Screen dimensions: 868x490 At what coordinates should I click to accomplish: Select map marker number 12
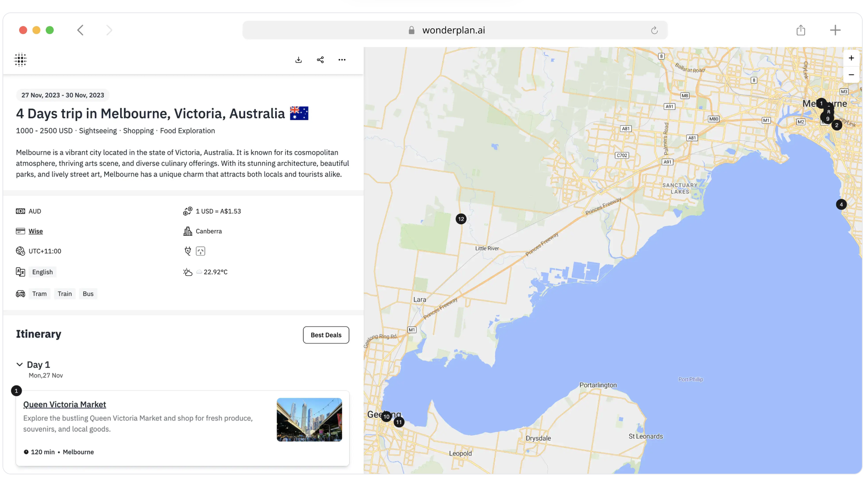pos(461,219)
